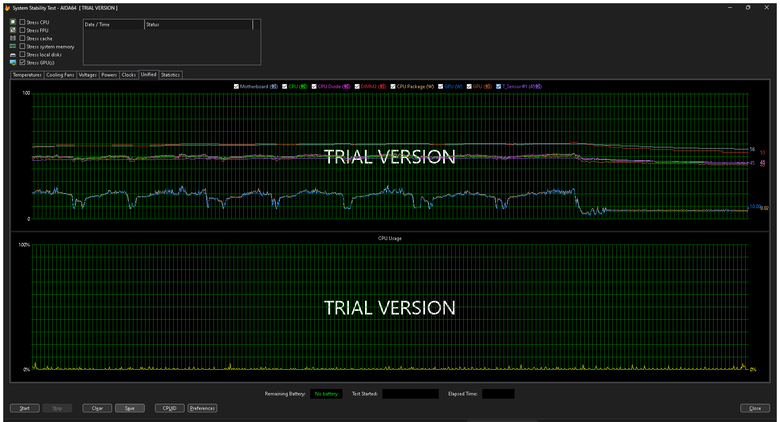The height and width of the screenshot is (422, 780).
Task: Click the memory module icon beside Stress system memory
Action: click(13, 46)
